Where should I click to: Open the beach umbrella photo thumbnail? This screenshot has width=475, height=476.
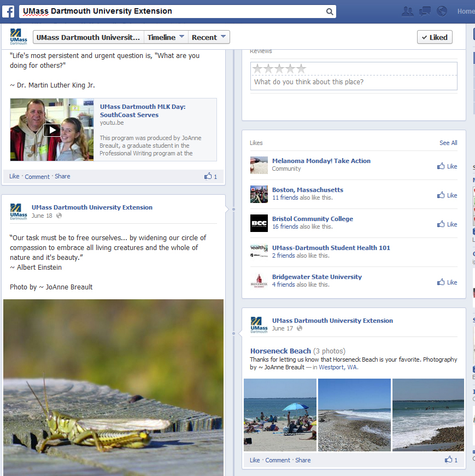[280, 415]
